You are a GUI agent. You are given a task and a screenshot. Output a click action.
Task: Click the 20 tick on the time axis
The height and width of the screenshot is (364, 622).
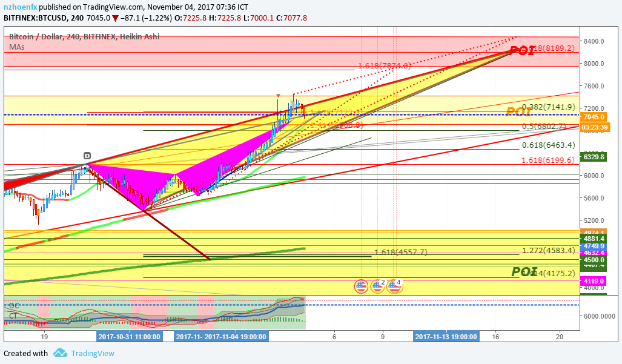pos(560,337)
